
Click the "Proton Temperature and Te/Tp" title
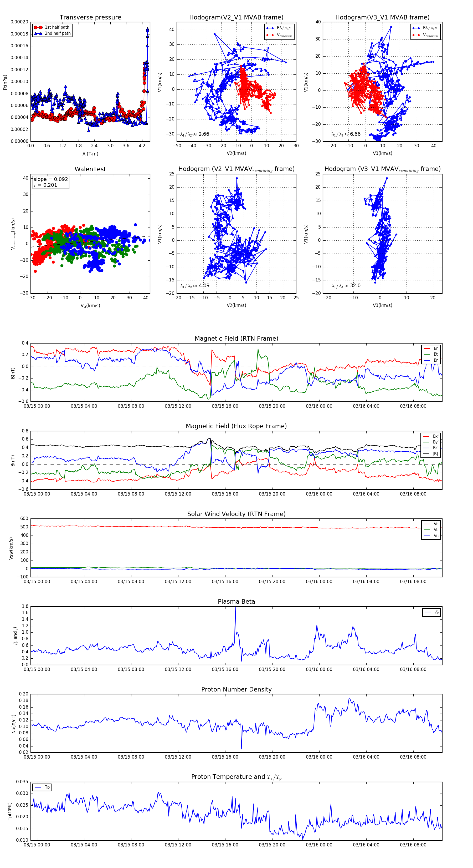click(236, 777)
